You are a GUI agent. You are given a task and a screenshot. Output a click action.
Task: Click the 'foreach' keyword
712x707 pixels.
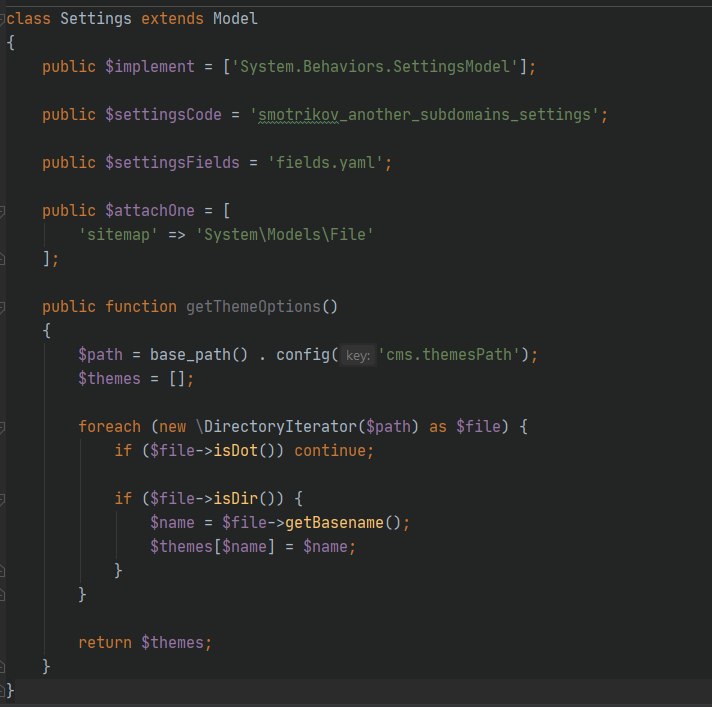(109, 427)
